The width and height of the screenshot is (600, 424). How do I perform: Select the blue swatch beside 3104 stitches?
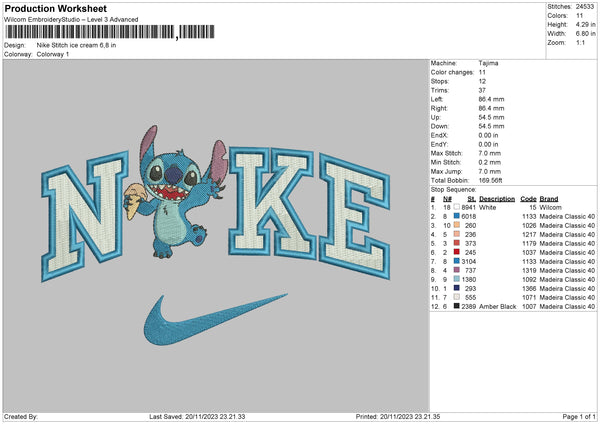coord(457,261)
